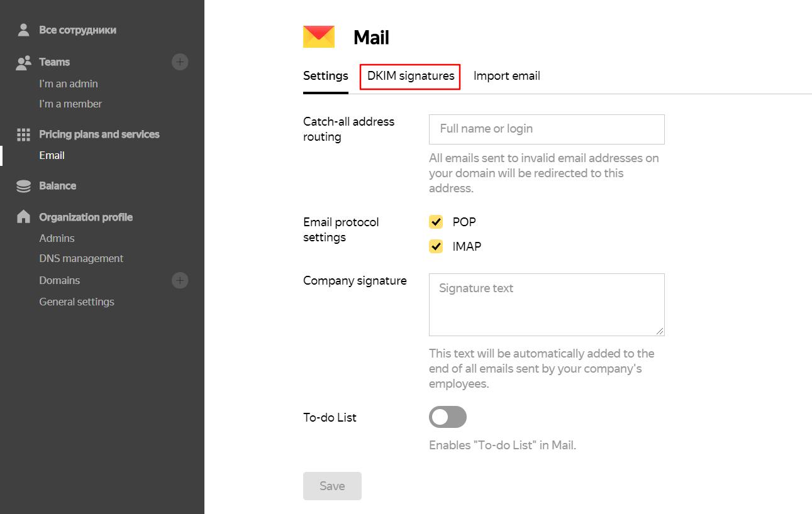Enable the To-do List toggle
This screenshot has height=514, width=812.
(x=448, y=417)
